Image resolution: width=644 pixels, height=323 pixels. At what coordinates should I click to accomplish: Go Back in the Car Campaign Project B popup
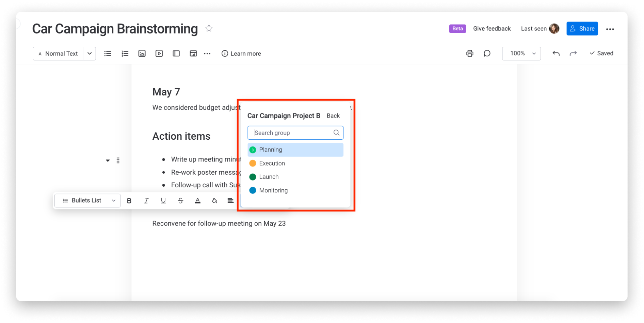tap(333, 116)
